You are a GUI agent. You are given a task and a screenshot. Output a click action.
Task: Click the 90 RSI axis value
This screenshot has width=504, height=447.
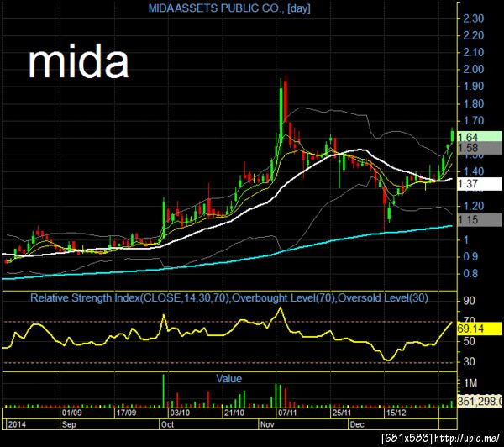click(469, 301)
